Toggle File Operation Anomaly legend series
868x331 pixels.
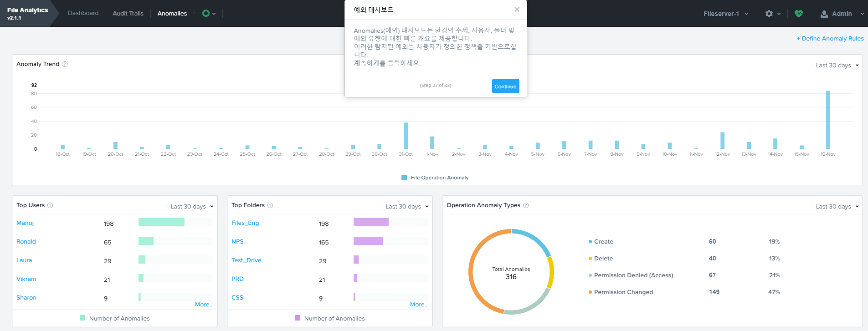(x=435, y=178)
